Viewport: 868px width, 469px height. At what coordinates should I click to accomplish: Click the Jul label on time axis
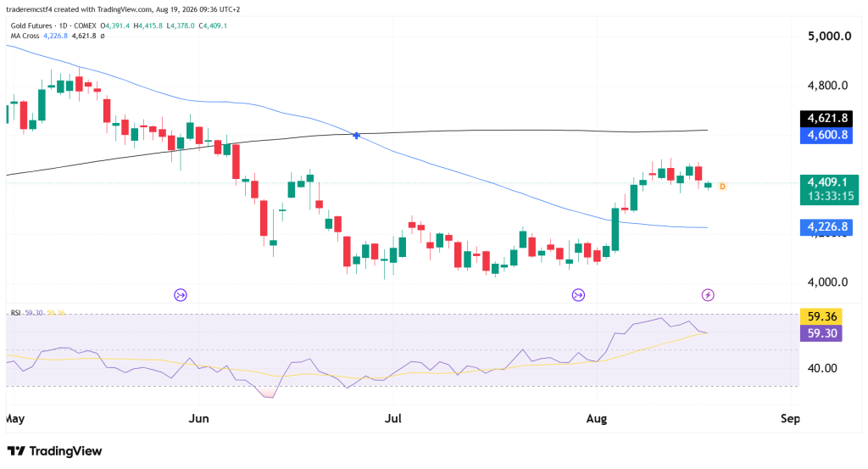point(393,419)
